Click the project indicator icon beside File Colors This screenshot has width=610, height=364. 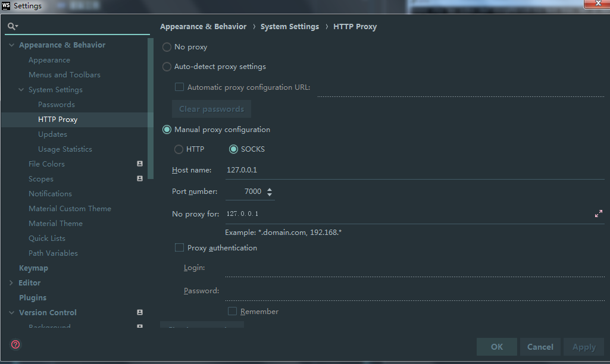pyautogui.click(x=139, y=164)
